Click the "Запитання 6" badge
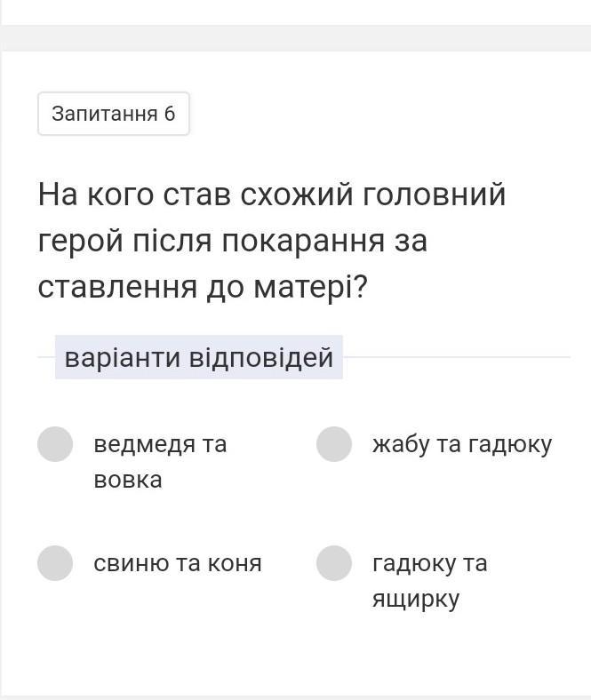The width and height of the screenshot is (591, 700). 114,114
